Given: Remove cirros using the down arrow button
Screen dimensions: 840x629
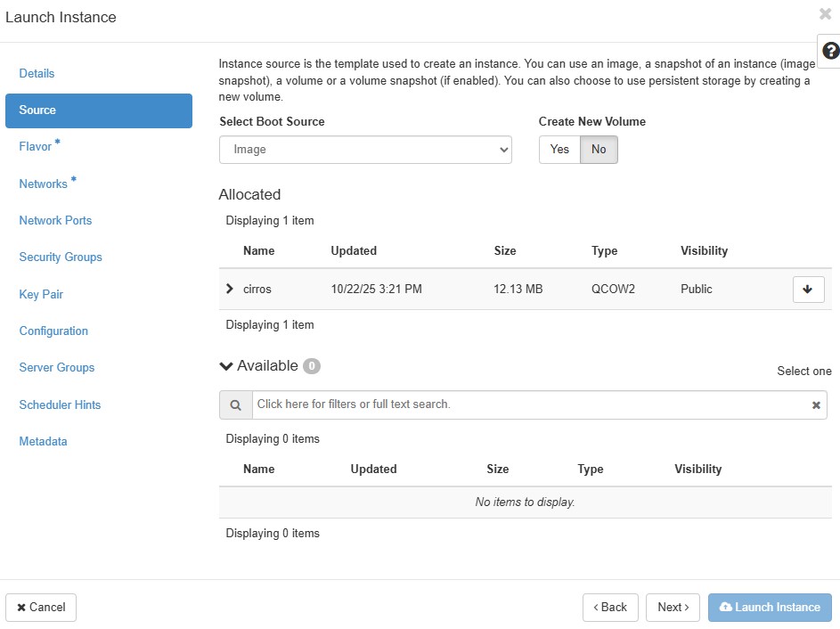Looking at the screenshot, I should pyautogui.click(x=808, y=290).
